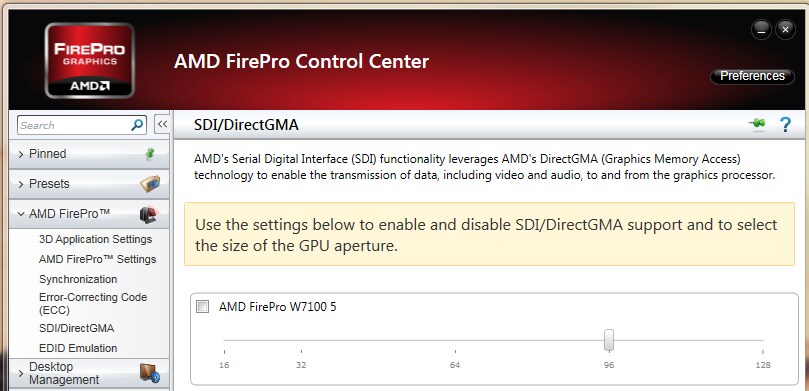Go to EDID Emulation page
This screenshot has height=391, width=809.
pyautogui.click(x=78, y=348)
